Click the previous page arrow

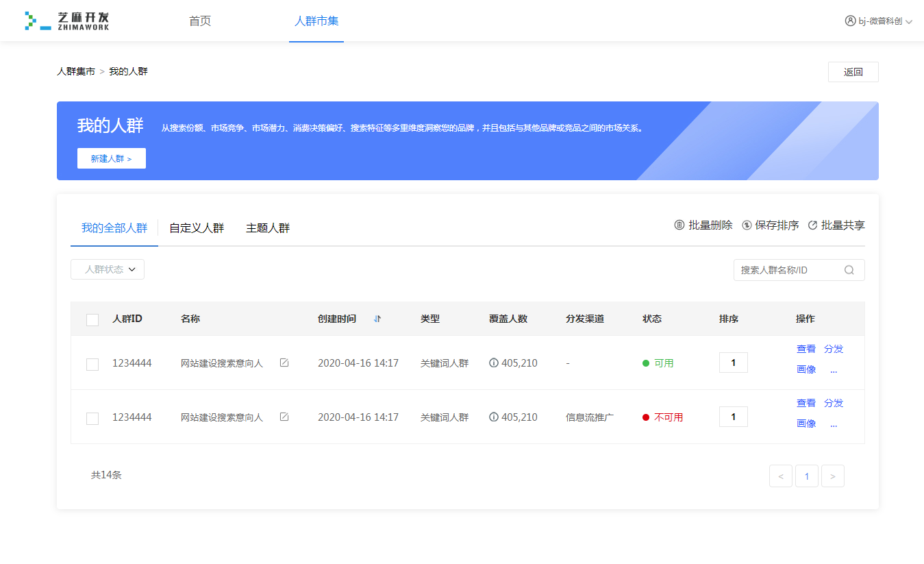point(781,476)
